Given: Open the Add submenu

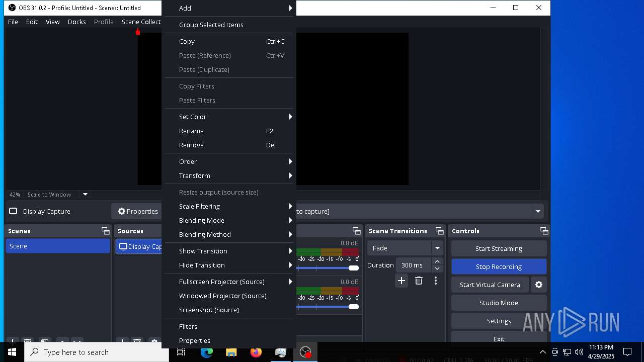Looking at the screenshot, I should pyautogui.click(x=229, y=8).
